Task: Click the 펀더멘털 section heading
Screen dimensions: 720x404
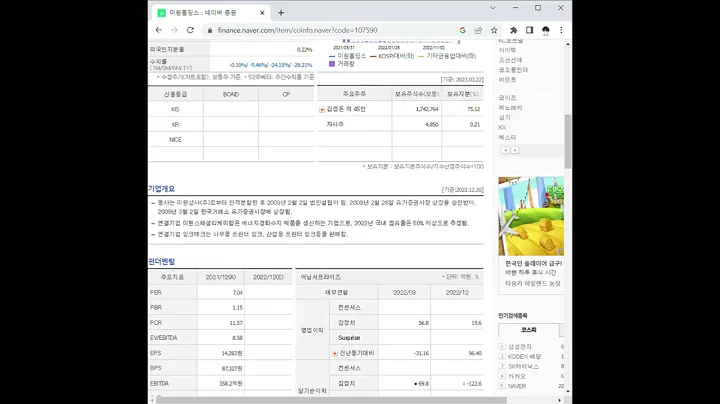Action: pyautogui.click(x=162, y=262)
